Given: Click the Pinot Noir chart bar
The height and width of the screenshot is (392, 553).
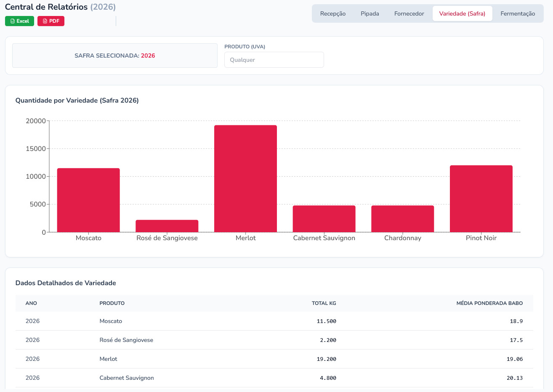Looking at the screenshot, I should (481, 199).
